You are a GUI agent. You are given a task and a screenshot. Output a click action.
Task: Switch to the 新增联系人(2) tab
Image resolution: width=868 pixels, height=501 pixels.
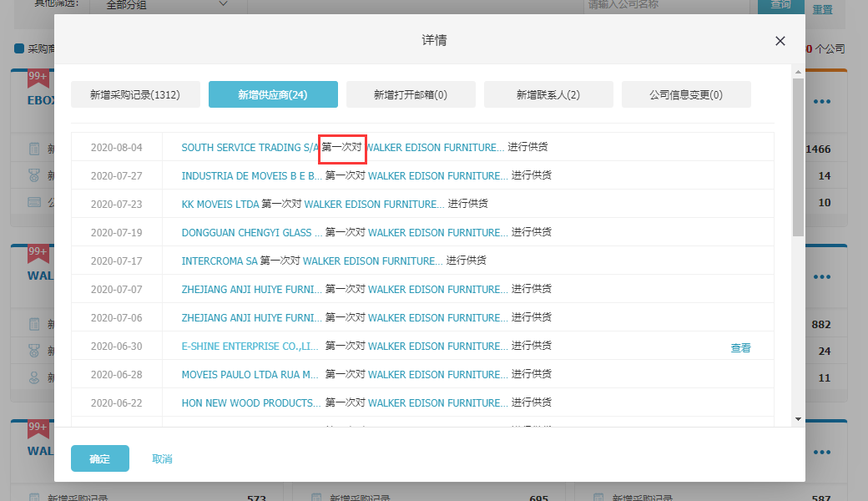tap(548, 95)
